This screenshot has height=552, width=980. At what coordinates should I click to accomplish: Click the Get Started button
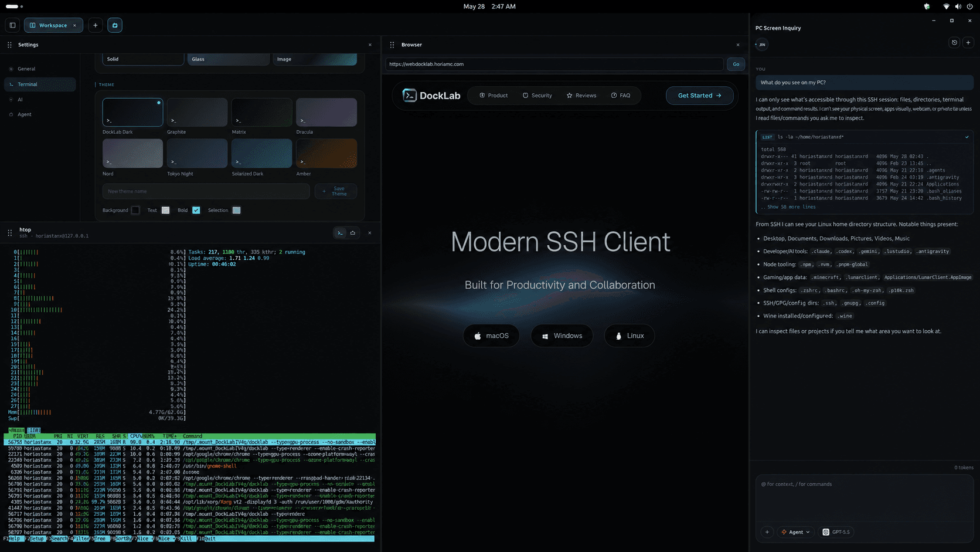(x=700, y=96)
